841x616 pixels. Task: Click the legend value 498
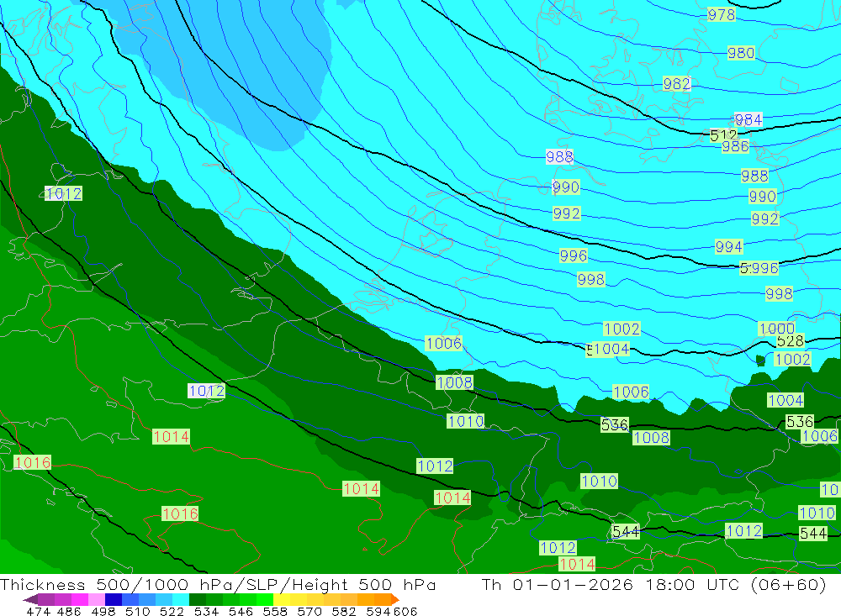(103, 611)
